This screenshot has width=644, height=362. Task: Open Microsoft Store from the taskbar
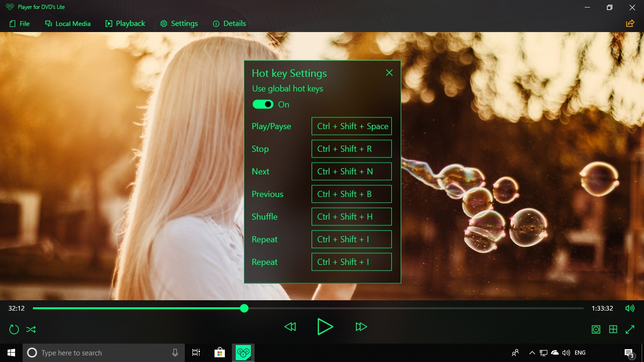coord(220,352)
